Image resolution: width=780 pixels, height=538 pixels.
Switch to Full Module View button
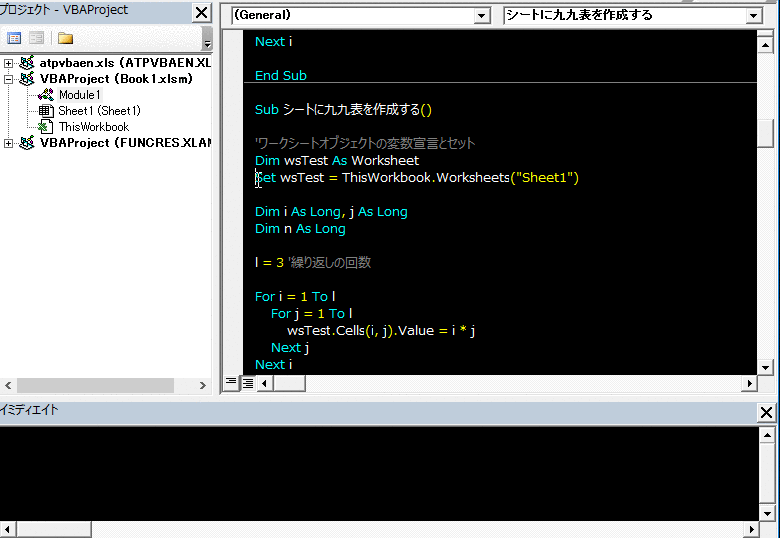tap(247, 382)
